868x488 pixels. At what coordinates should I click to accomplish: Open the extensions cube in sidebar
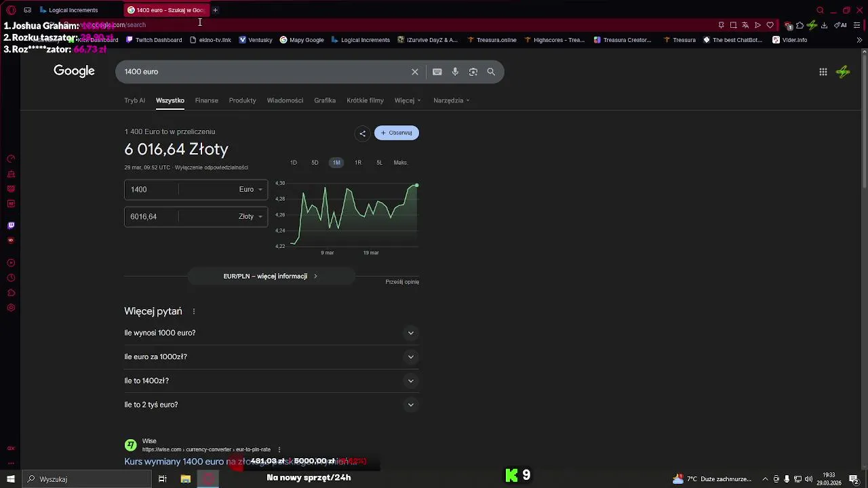click(x=11, y=293)
